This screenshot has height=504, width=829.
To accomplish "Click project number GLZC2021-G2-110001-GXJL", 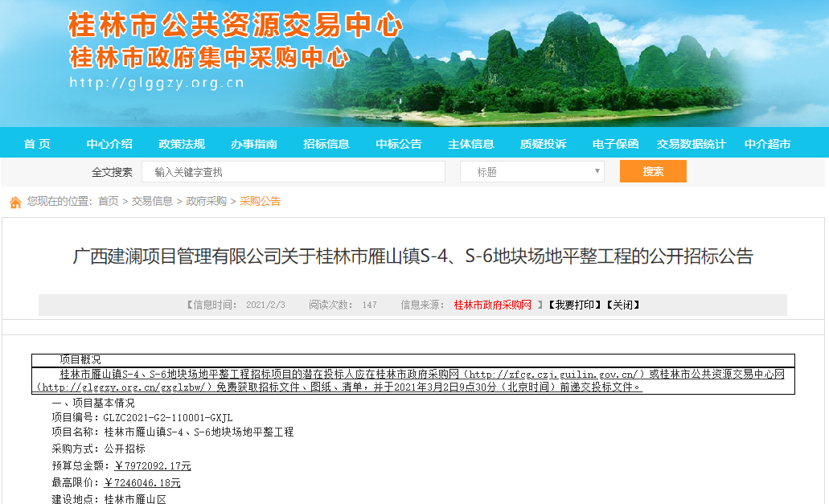I will (x=167, y=417).
